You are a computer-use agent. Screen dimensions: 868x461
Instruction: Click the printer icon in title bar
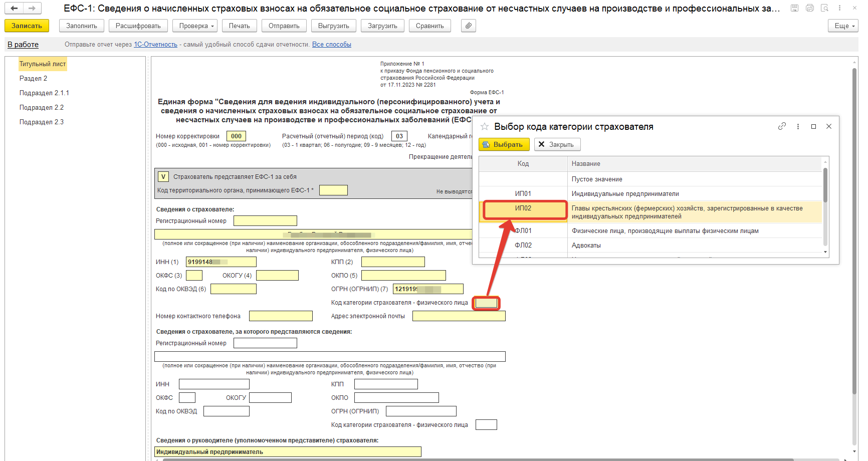click(x=809, y=8)
